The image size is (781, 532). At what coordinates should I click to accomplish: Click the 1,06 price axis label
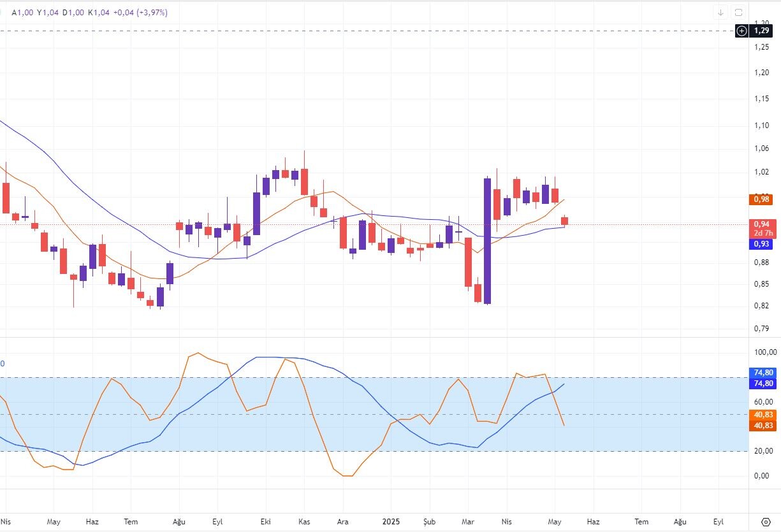point(761,148)
